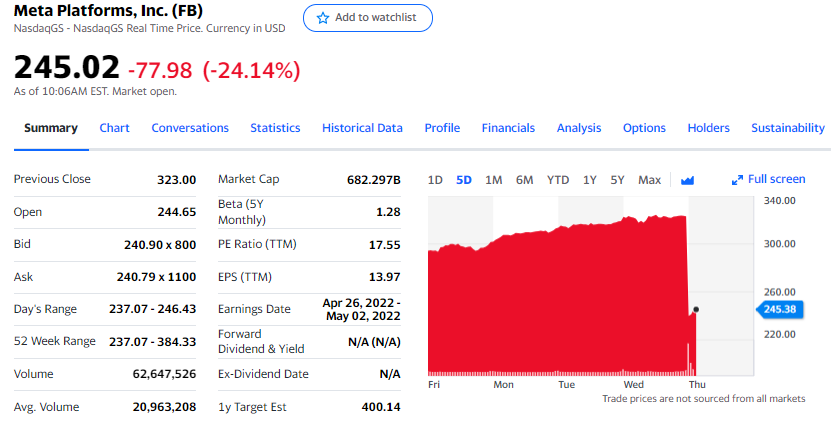
Task: Click the Mon label on chart axis
Action: (x=503, y=385)
